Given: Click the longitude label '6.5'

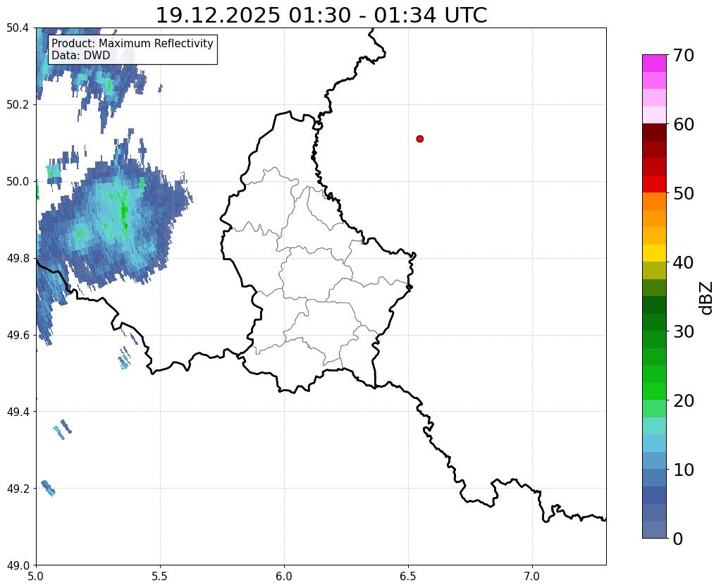Looking at the screenshot, I should 408,577.
